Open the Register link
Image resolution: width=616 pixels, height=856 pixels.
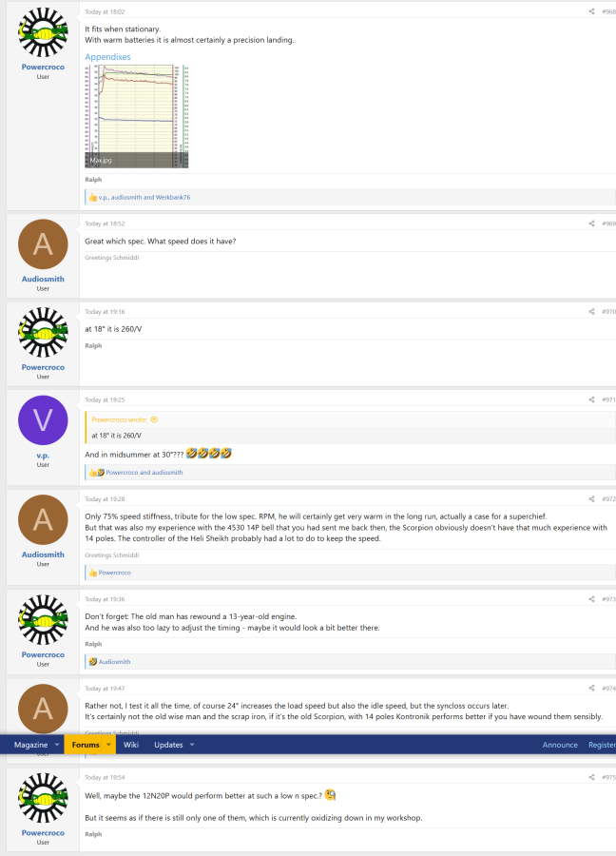(x=601, y=745)
